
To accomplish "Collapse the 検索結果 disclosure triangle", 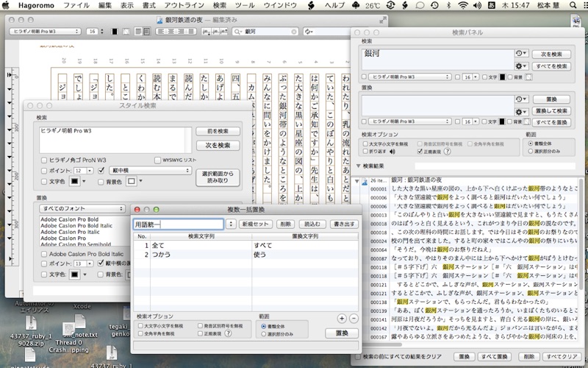I will [358, 166].
